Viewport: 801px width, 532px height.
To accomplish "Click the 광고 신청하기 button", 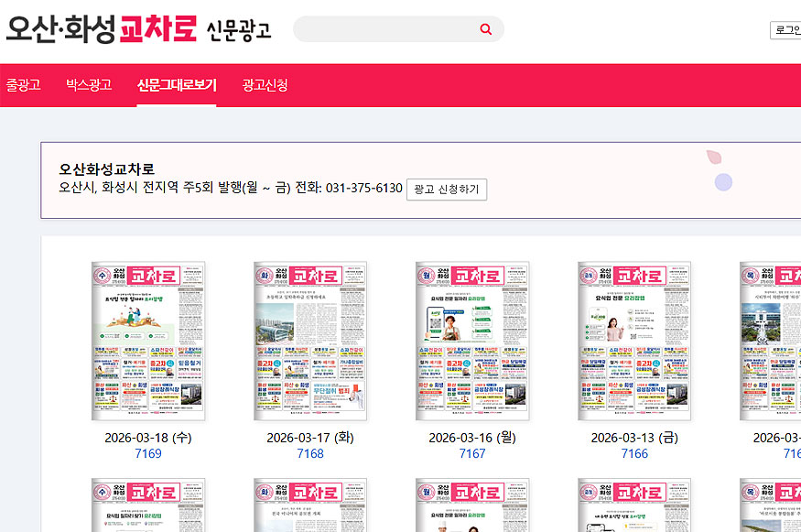I will point(449,190).
